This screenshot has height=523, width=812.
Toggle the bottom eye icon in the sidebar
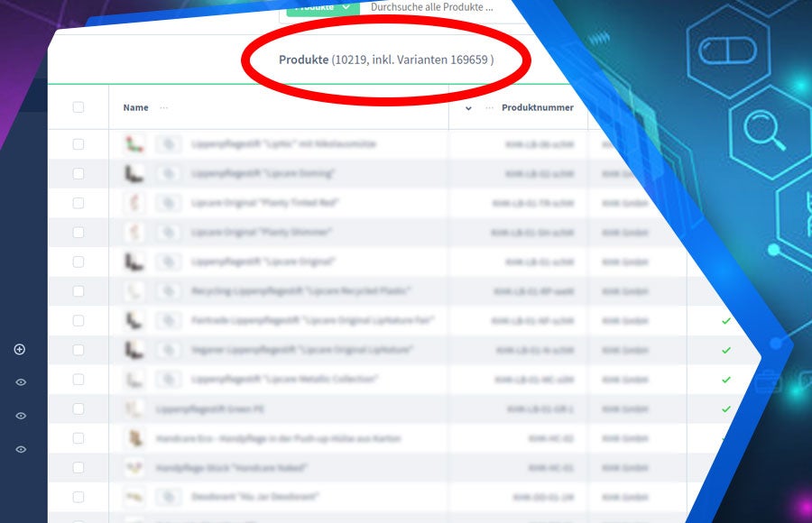tap(20, 449)
